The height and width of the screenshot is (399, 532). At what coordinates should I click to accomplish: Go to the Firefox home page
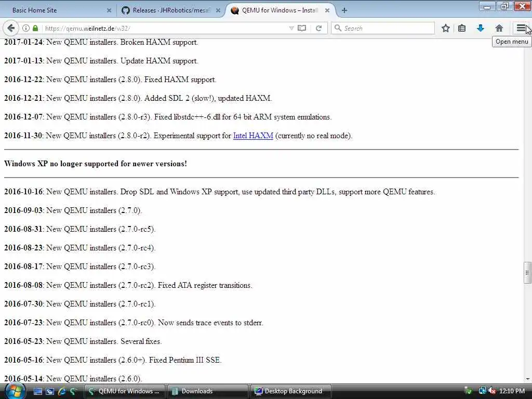pyautogui.click(x=499, y=28)
